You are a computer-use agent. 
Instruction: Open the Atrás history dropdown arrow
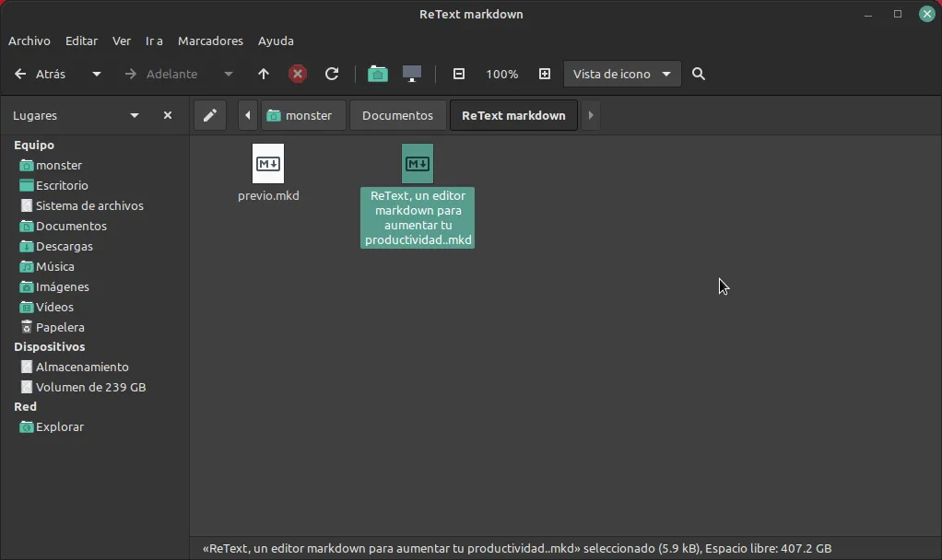(x=96, y=74)
